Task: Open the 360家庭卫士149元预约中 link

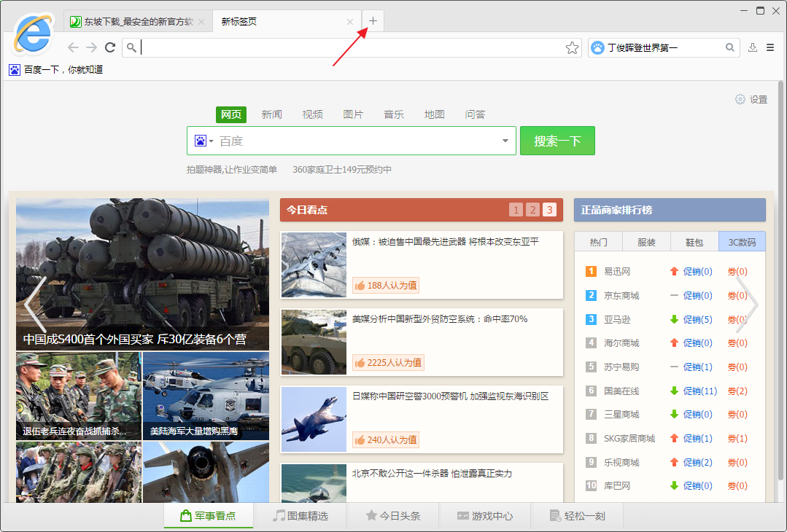Action: 342,170
